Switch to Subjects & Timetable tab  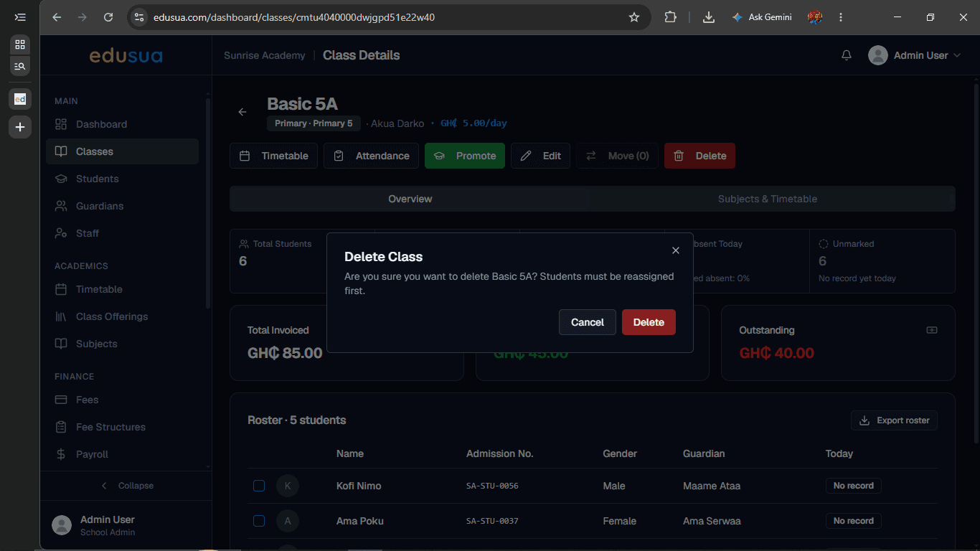point(768,199)
